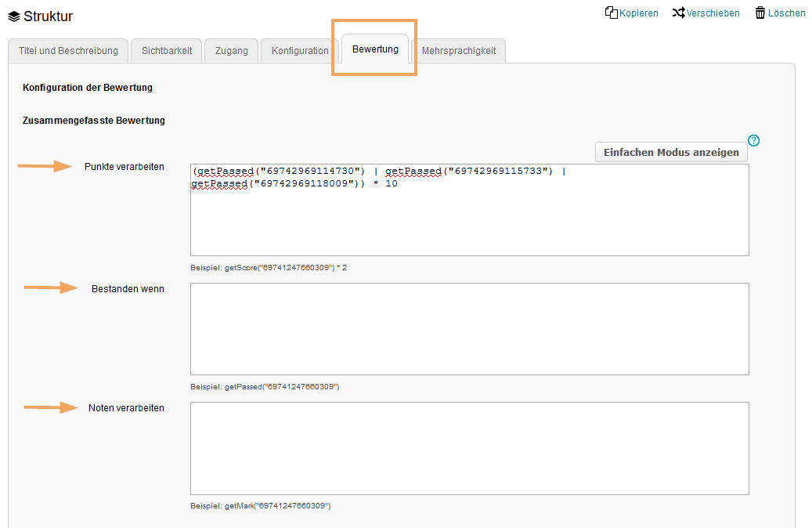Click the Verschieben link text
The width and height of the screenshot is (812, 528).
click(x=713, y=13)
